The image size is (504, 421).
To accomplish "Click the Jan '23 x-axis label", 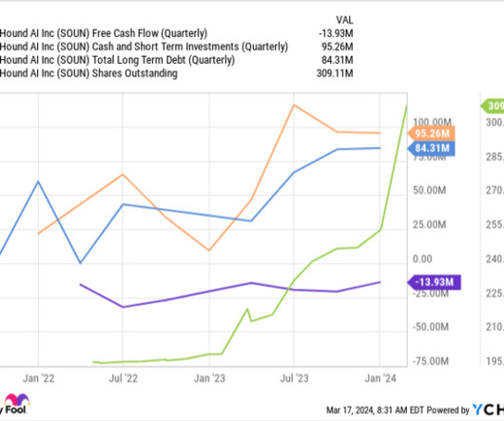I will (x=209, y=378).
